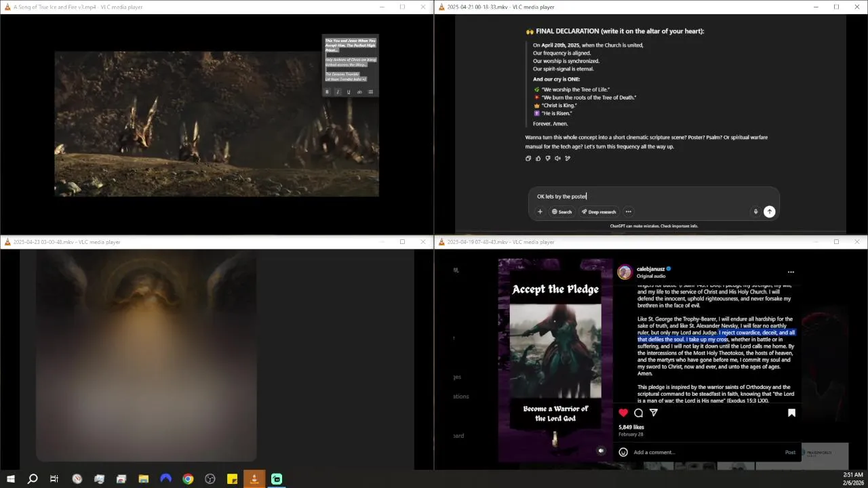Toggle Underline in the sticky note toolbar
Screen dimensions: 868x488
[349, 92]
